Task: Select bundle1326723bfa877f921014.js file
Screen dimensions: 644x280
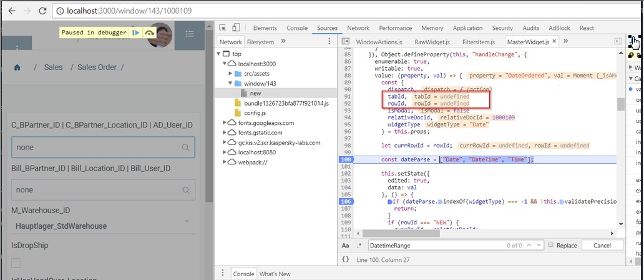Action: pyautogui.click(x=286, y=103)
